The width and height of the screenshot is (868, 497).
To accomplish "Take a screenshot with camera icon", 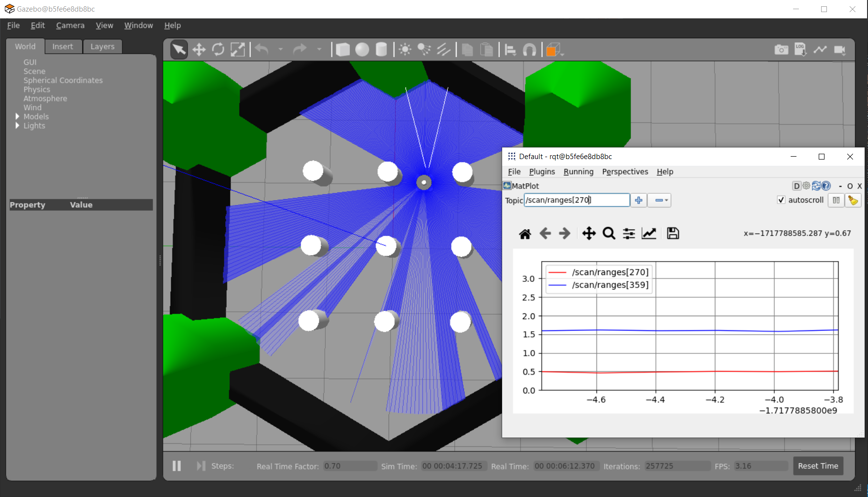I will click(x=781, y=49).
